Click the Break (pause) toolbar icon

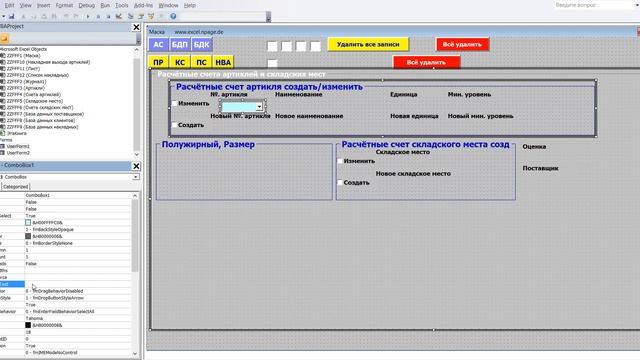click(x=98, y=16)
